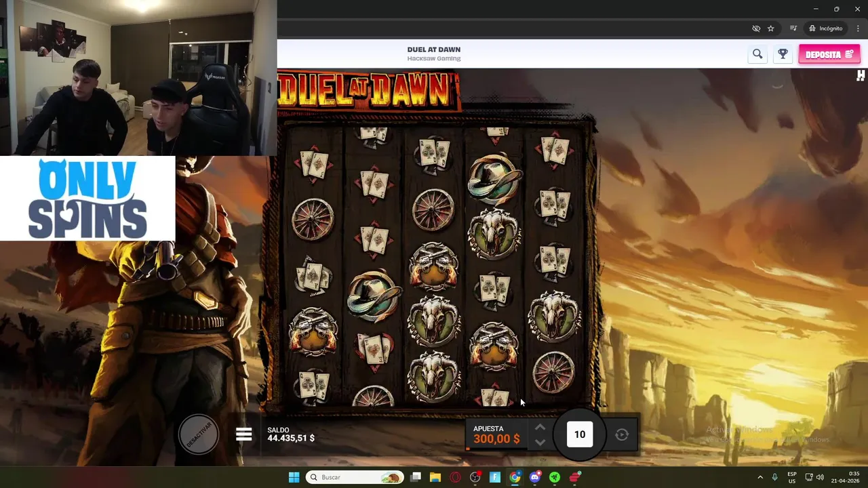Click the crossed revolvers on the first reel
The height and width of the screenshot is (488, 868).
click(313, 332)
